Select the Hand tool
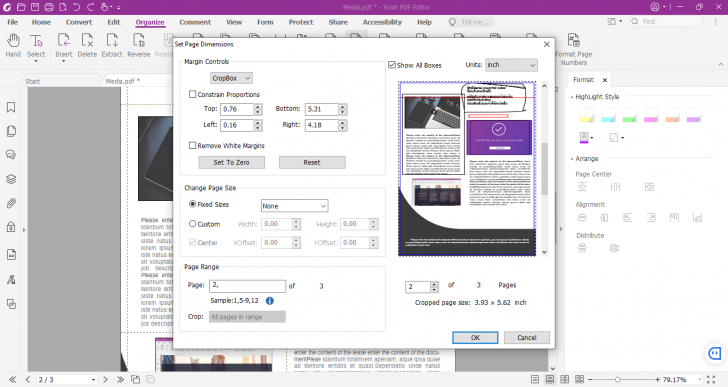 click(13, 45)
